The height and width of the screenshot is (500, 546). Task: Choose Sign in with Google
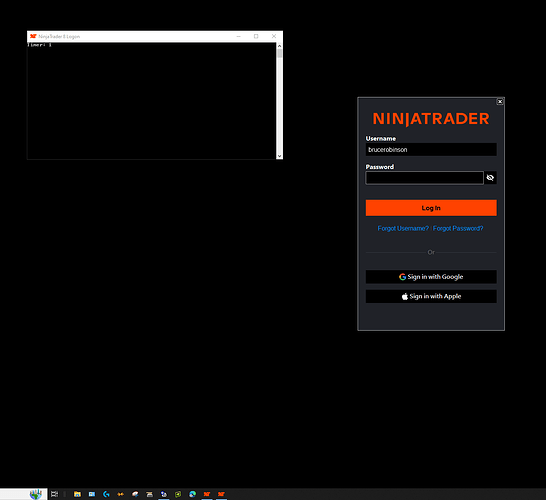coord(431,277)
